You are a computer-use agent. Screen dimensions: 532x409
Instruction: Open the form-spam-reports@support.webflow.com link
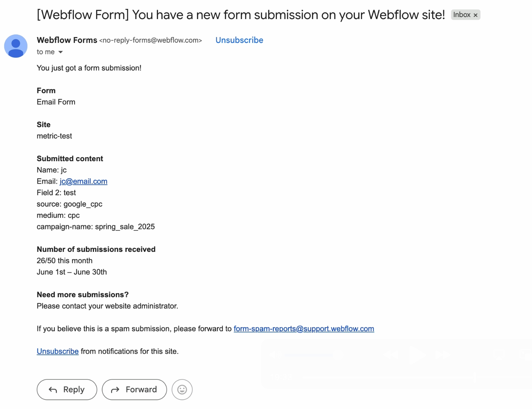point(304,329)
